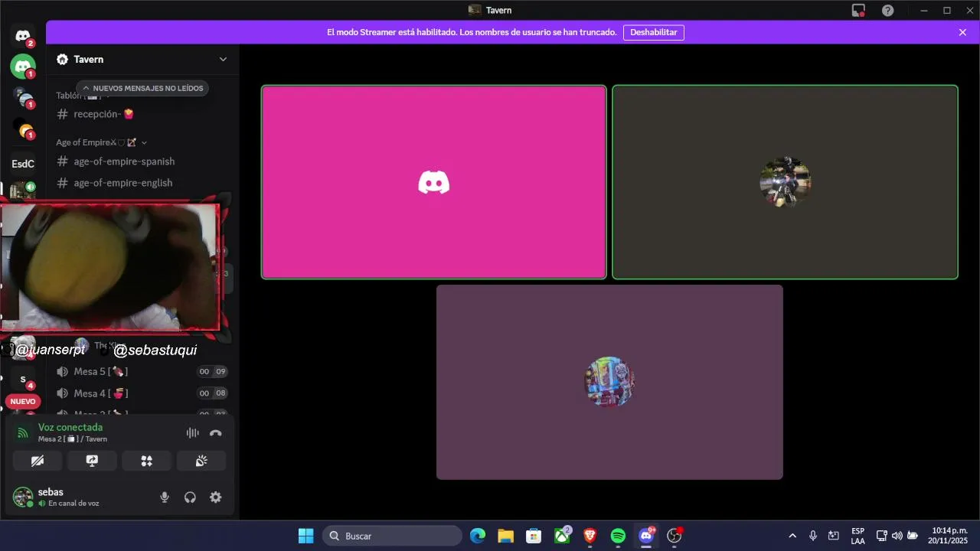The image size is (980, 551).
Task: Select the participant tile with motorcycle avatar
Action: [x=785, y=182]
